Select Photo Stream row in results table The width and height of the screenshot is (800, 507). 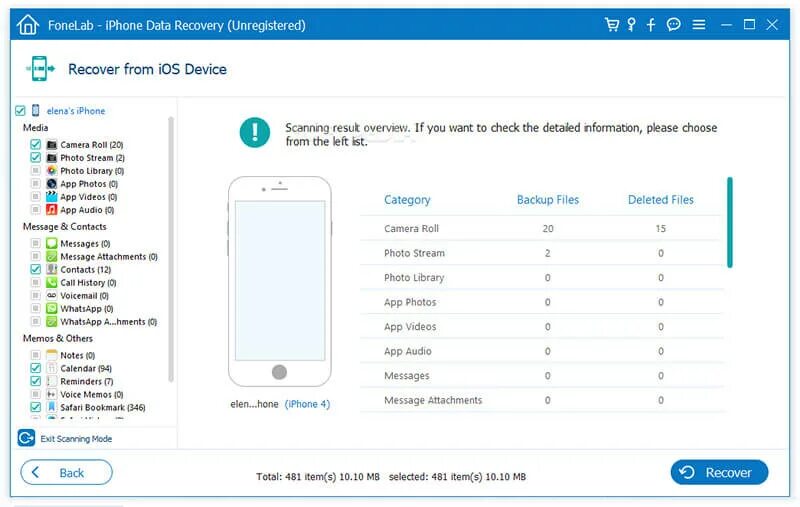541,253
